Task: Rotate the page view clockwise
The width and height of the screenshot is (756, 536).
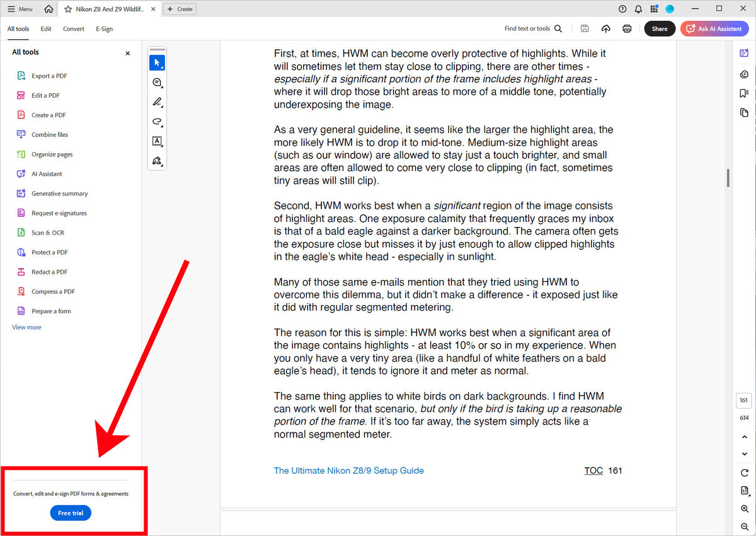Action: click(744, 473)
